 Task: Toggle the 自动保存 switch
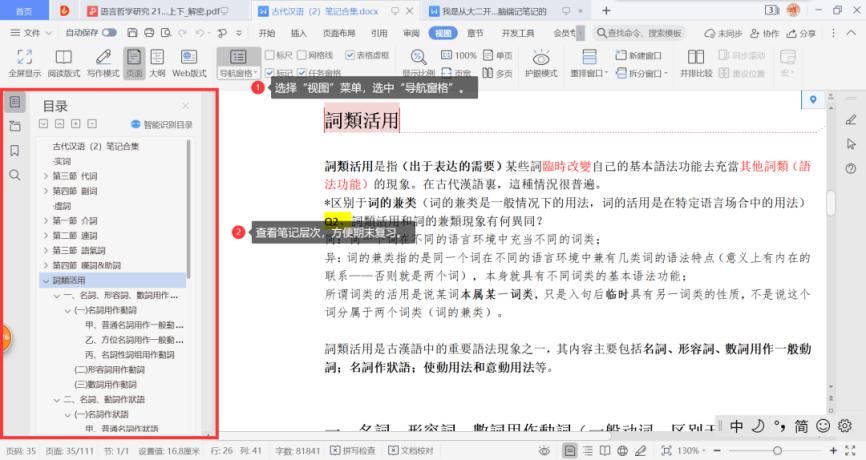pyautogui.click(x=109, y=33)
